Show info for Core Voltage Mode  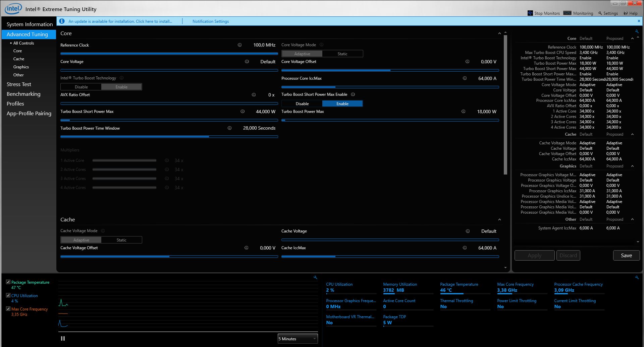pyautogui.click(x=321, y=45)
